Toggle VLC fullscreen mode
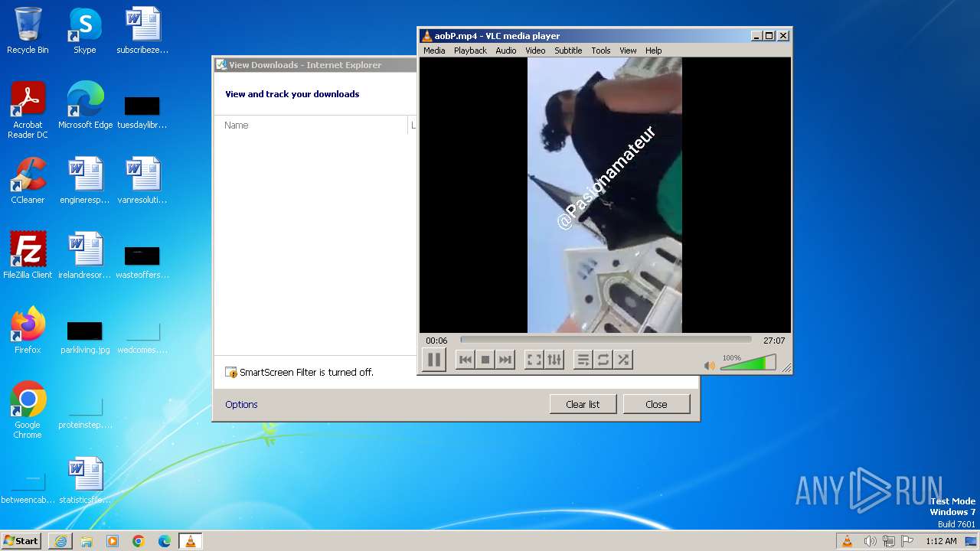This screenshot has width=980, height=551. (534, 360)
